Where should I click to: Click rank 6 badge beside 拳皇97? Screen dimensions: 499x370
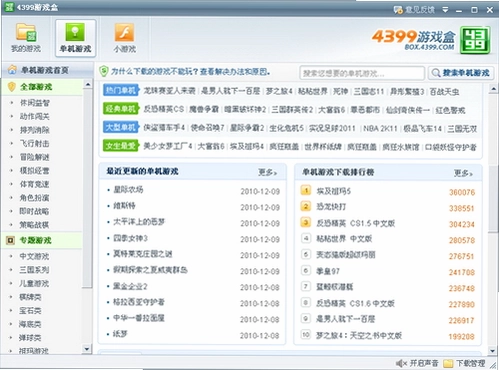306,270
